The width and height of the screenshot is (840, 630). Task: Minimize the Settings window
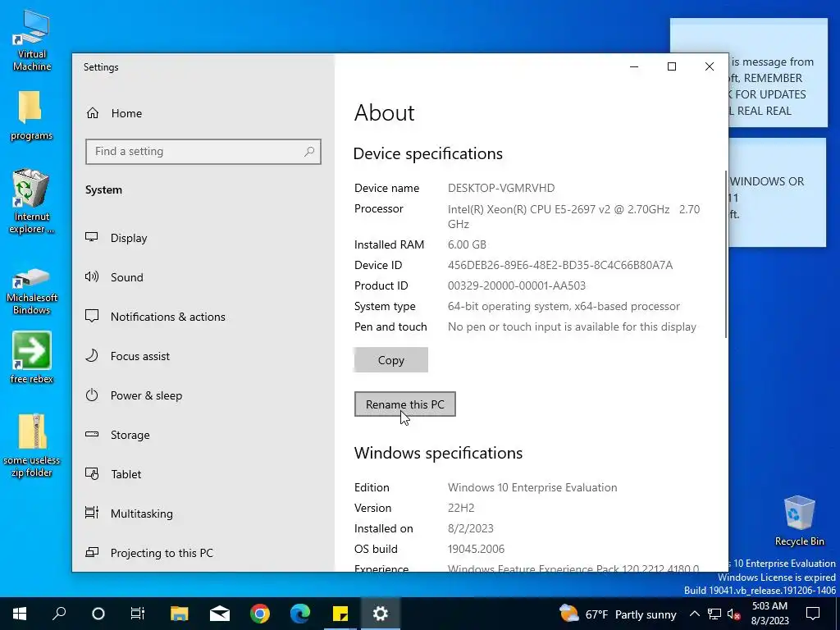(634, 66)
